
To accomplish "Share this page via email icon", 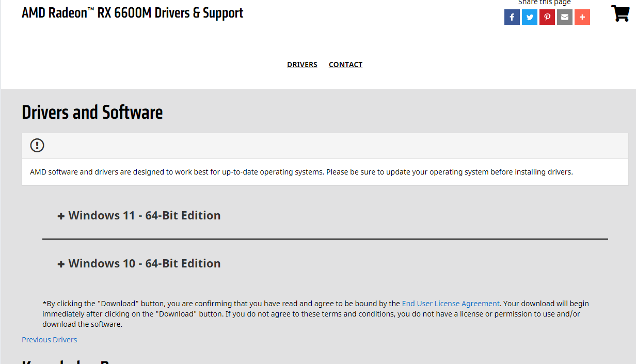I will coord(565,17).
